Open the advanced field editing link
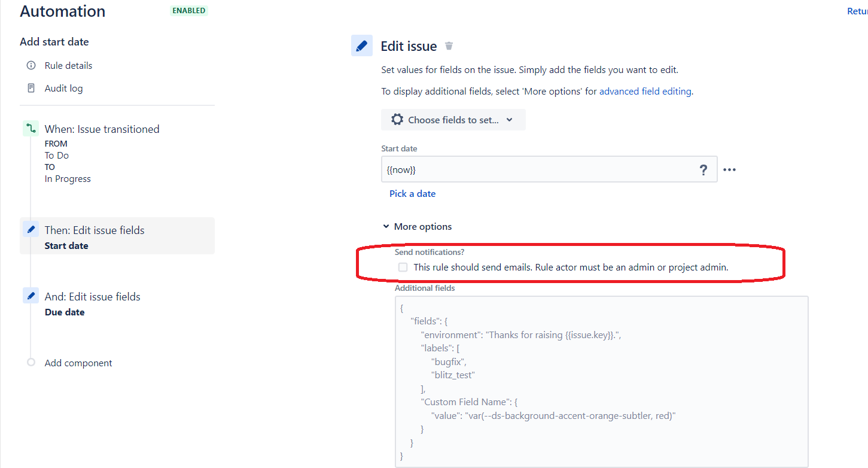Image resolution: width=868 pixels, height=468 pixels. point(645,91)
